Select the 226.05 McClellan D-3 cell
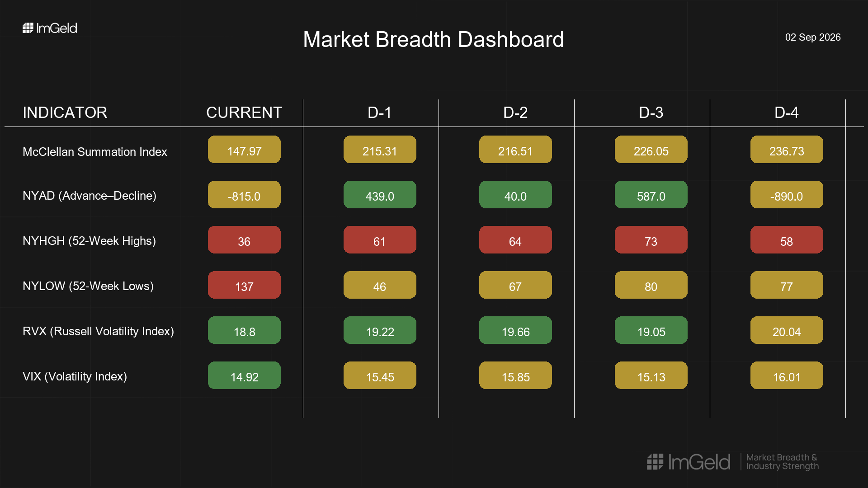868x488 pixels. point(651,150)
